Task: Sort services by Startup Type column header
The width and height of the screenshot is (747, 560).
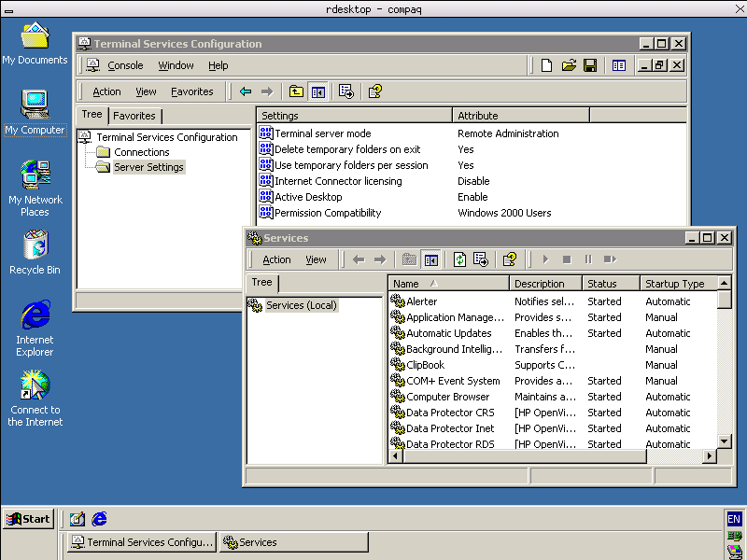Action: point(679,284)
